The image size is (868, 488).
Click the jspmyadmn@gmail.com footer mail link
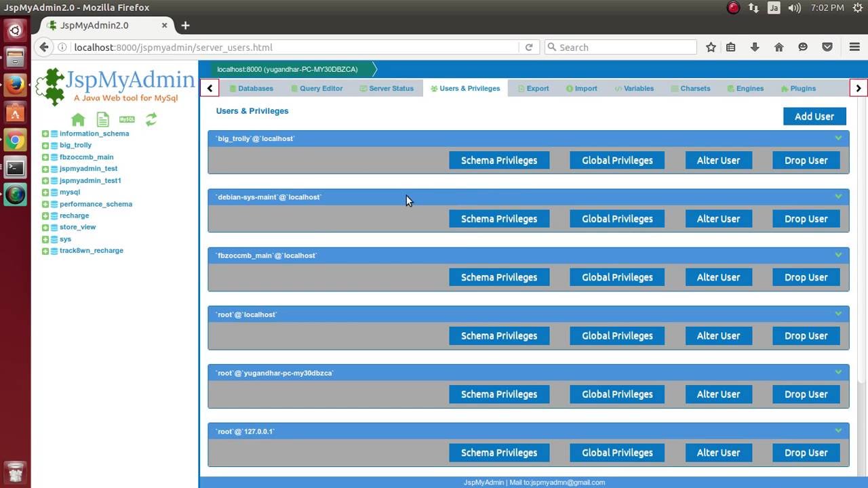[568, 483]
